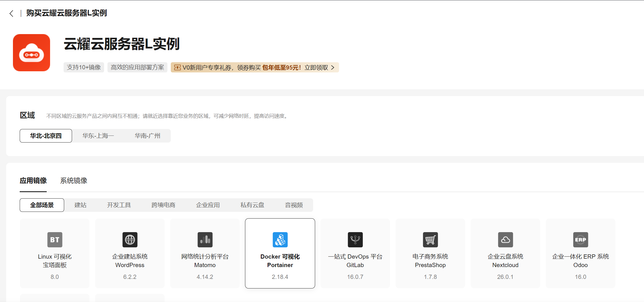Viewport: 644px width, 302px height.
Task: Choose the Linux 可视化宝塔面板 image card
Action: [x=55, y=253]
